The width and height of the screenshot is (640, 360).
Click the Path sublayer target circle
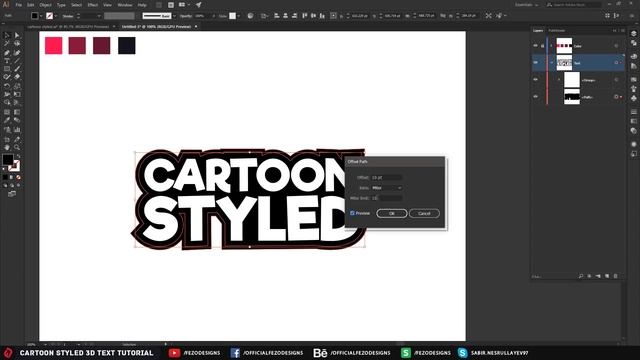pos(616,97)
